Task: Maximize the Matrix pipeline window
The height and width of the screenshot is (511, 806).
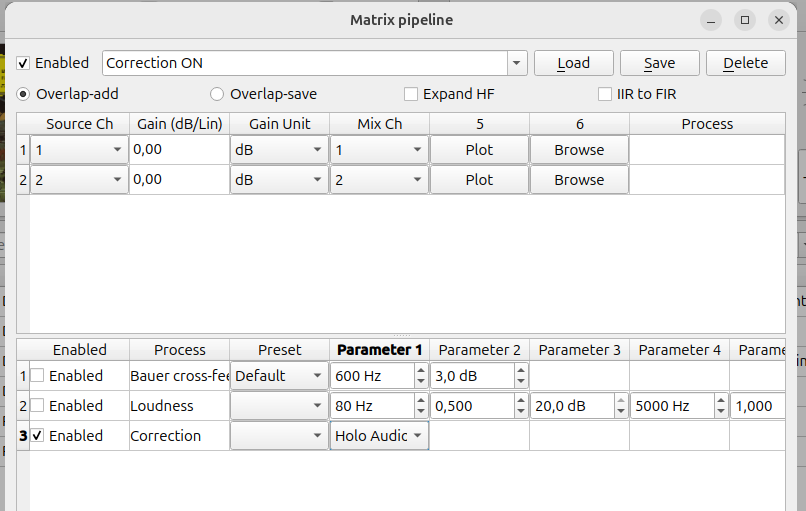Action: pyautogui.click(x=744, y=20)
